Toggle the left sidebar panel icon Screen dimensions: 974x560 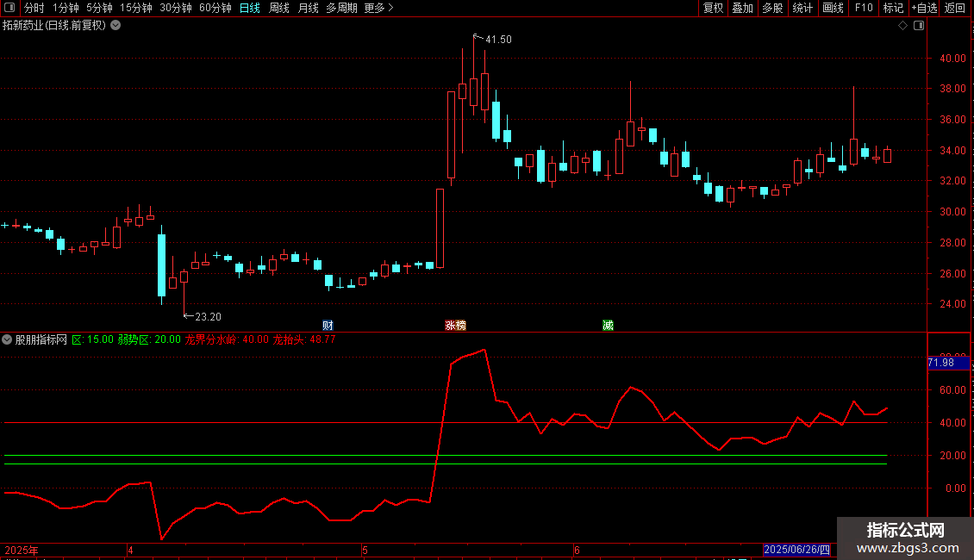[9, 8]
